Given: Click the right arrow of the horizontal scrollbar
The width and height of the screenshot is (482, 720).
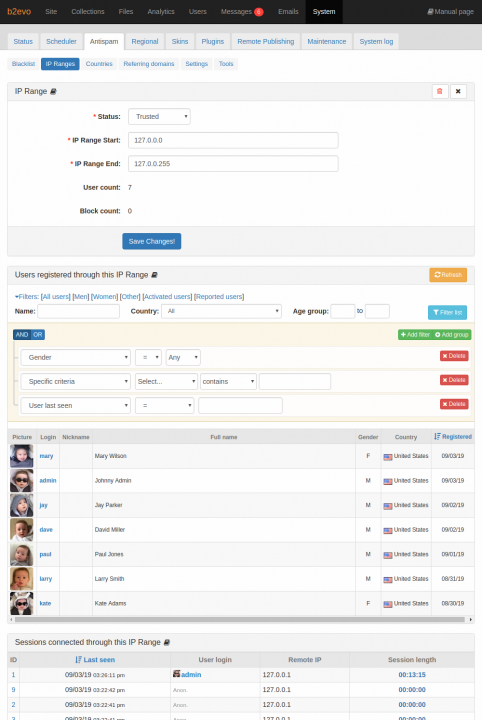Looking at the screenshot, I should (471, 619).
